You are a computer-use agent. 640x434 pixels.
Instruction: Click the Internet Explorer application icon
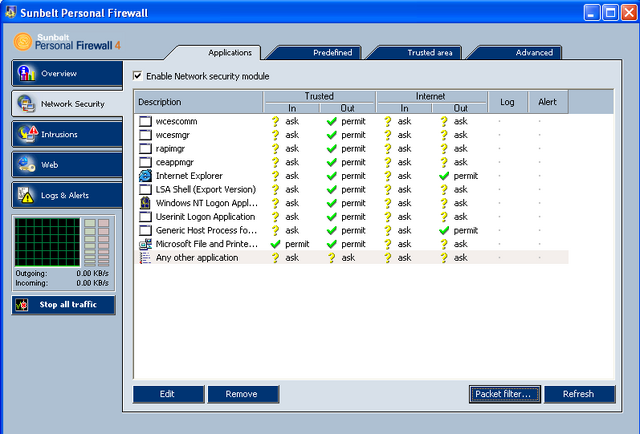point(145,176)
